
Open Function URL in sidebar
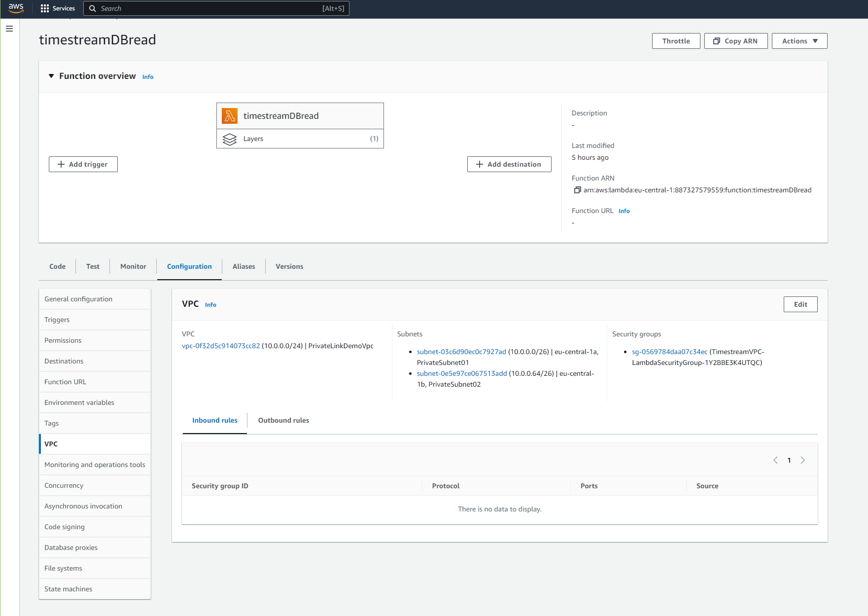coord(95,382)
